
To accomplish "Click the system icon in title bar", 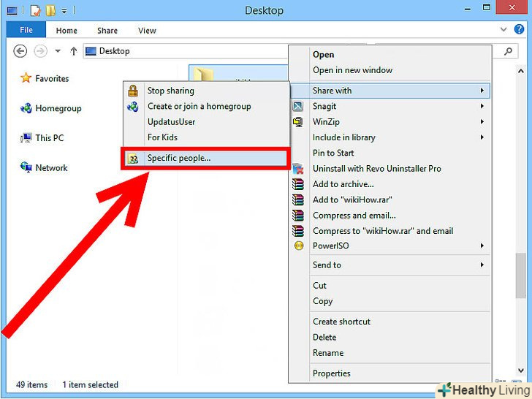I will point(12,11).
